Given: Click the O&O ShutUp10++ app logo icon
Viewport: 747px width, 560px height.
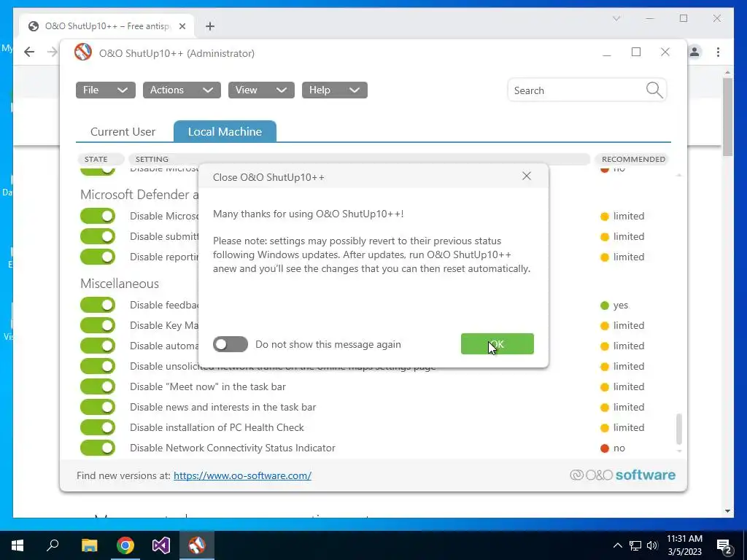Looking at the screenshot, I should tap(83, 52).
